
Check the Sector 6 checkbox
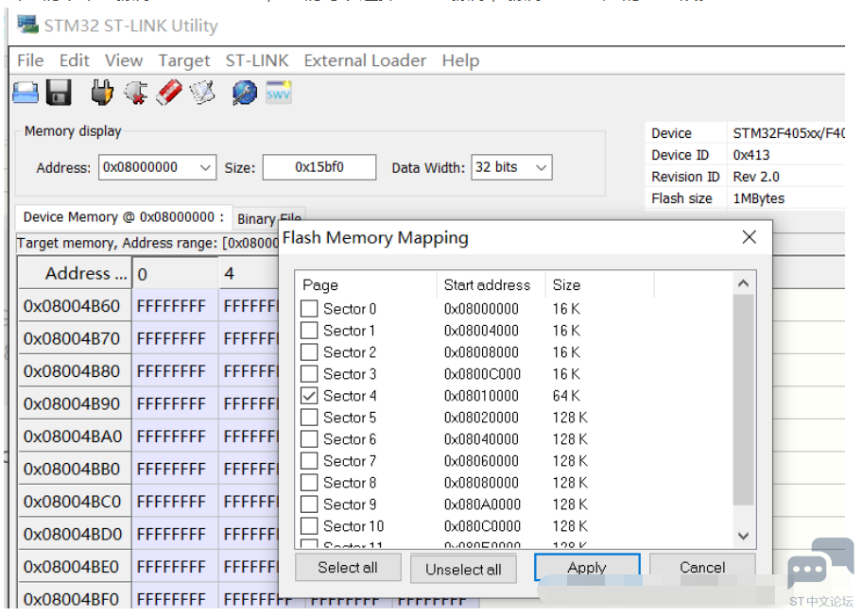pos(309,439)
